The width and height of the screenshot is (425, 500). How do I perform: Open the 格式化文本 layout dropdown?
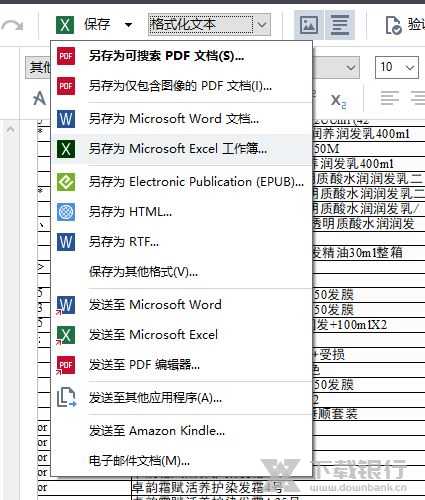pos(209,25)
